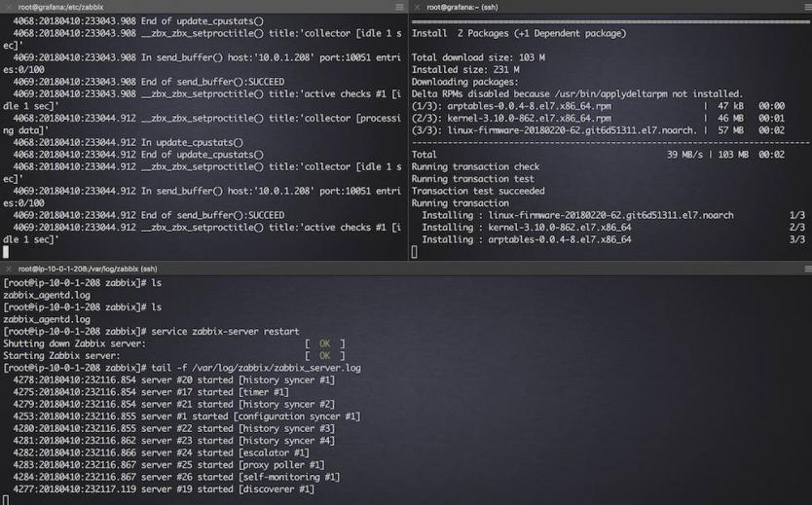
Task: Click the cursor in the yum install pane
Action: [x=415, y=252]
